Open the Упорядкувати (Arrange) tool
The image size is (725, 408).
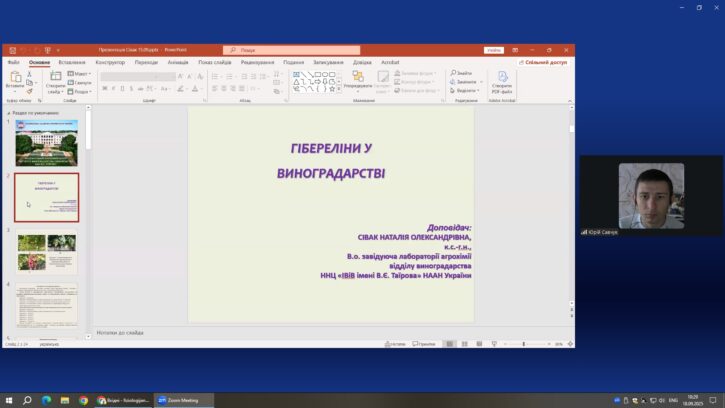click(357, 80)
